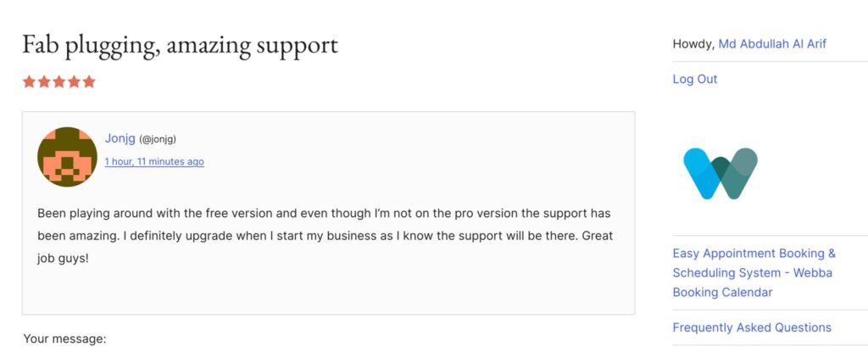Open the Md Abdullah Al Arif profile link
This screenshot has height=347, width=868.
coord(771,44)
